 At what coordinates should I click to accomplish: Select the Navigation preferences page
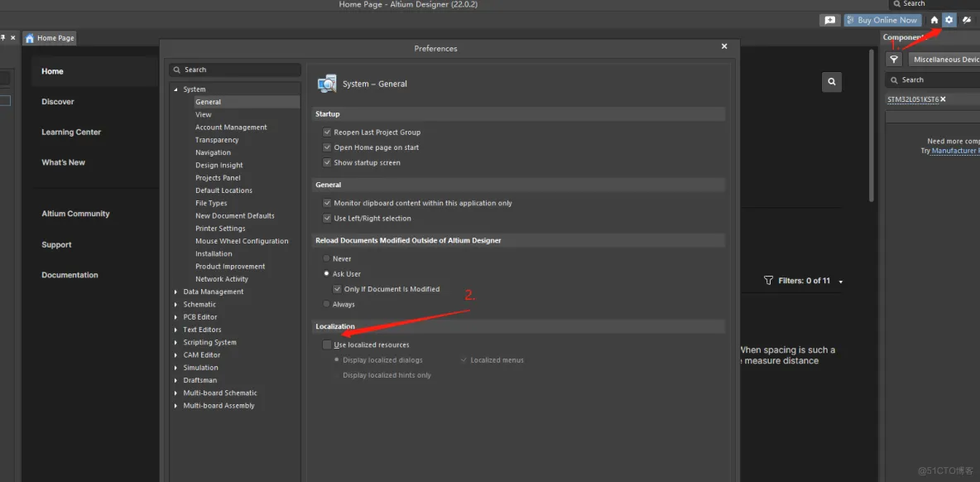pyautogui.click(x=213, y=152)
